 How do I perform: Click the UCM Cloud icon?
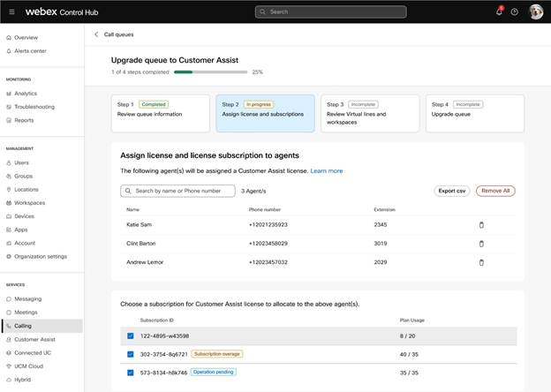click(9, 366)
